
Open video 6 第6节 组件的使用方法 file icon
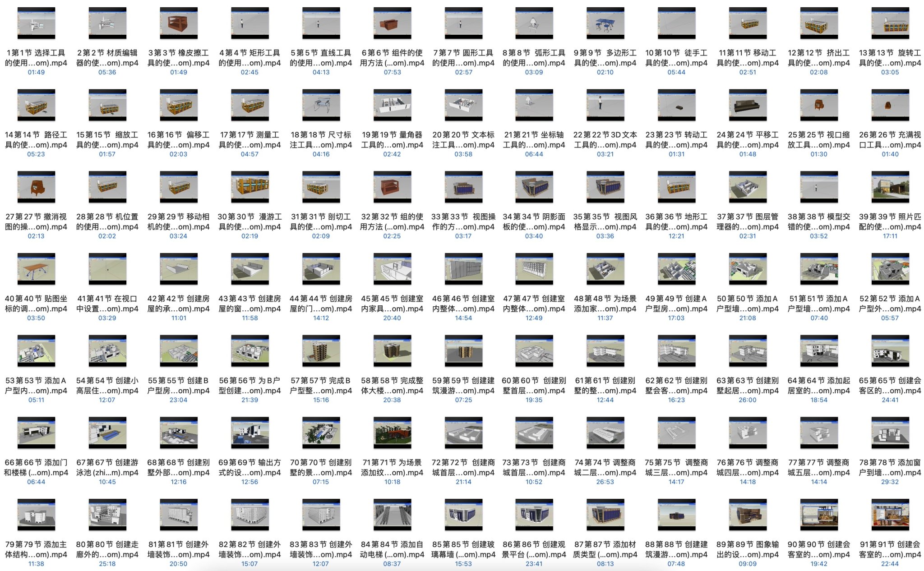pyautogui.click(x=392, y=23)
